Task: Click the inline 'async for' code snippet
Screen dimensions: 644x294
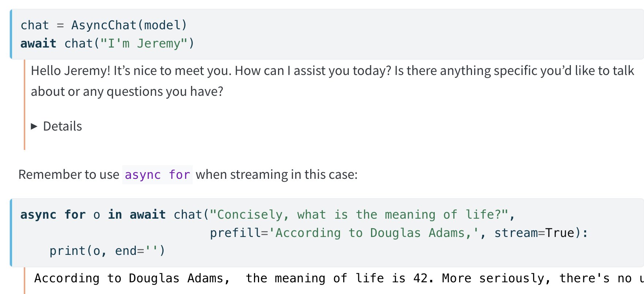Action: (x=157, y=175)
